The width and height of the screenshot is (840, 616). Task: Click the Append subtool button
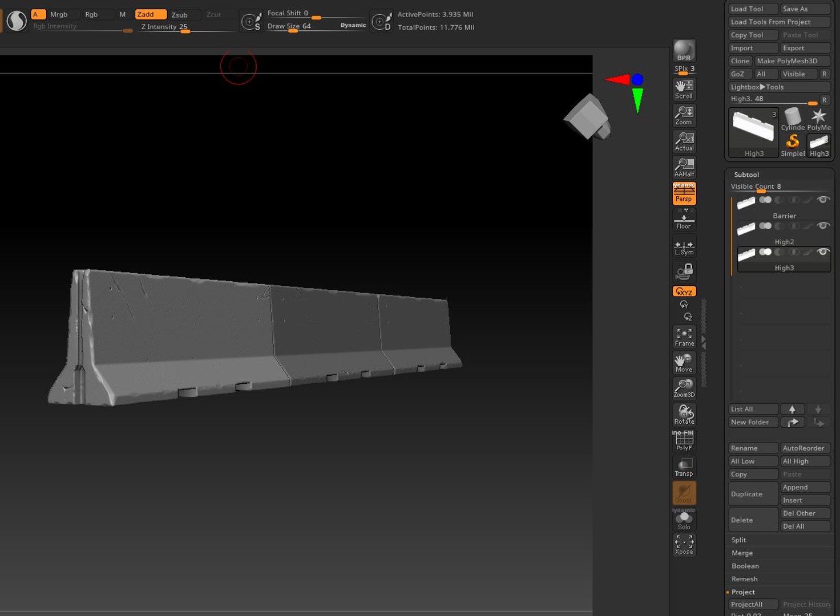pyautogui.click(x=805, y=487)
